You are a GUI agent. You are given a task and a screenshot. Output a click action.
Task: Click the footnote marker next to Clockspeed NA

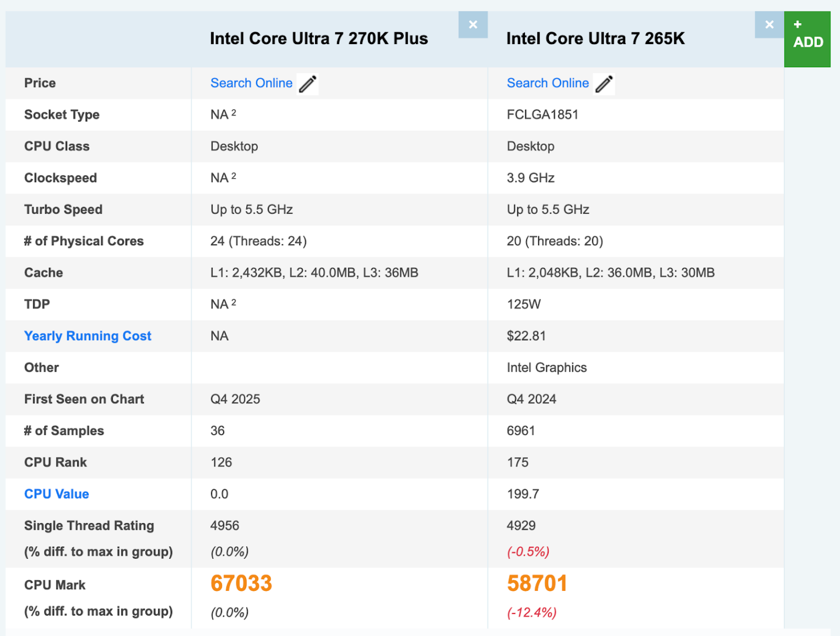click(234, 175)
